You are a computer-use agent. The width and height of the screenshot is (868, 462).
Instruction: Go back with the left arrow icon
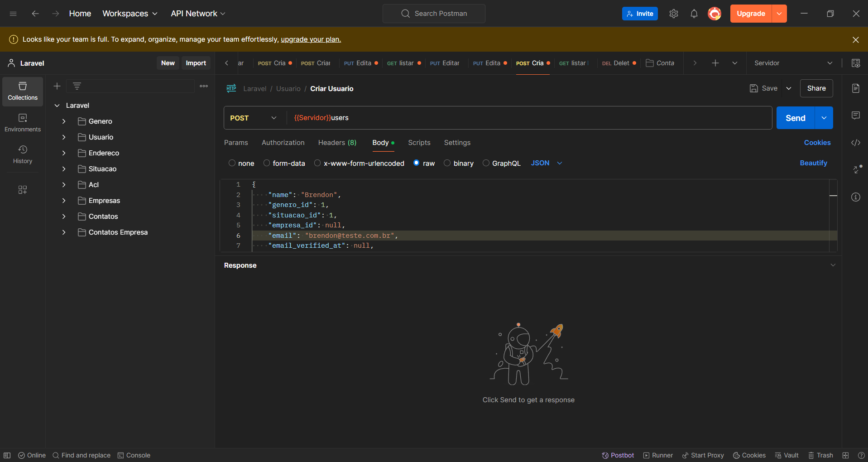(35, 14)
